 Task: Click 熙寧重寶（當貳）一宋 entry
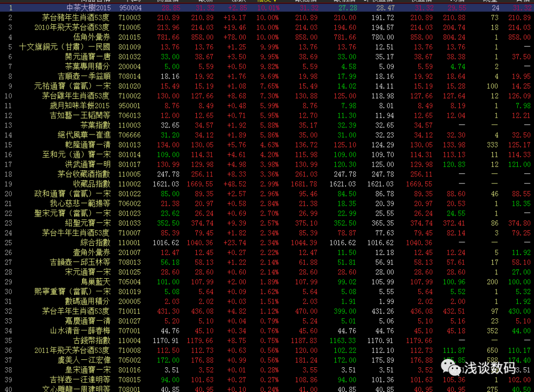click(73, 292)
